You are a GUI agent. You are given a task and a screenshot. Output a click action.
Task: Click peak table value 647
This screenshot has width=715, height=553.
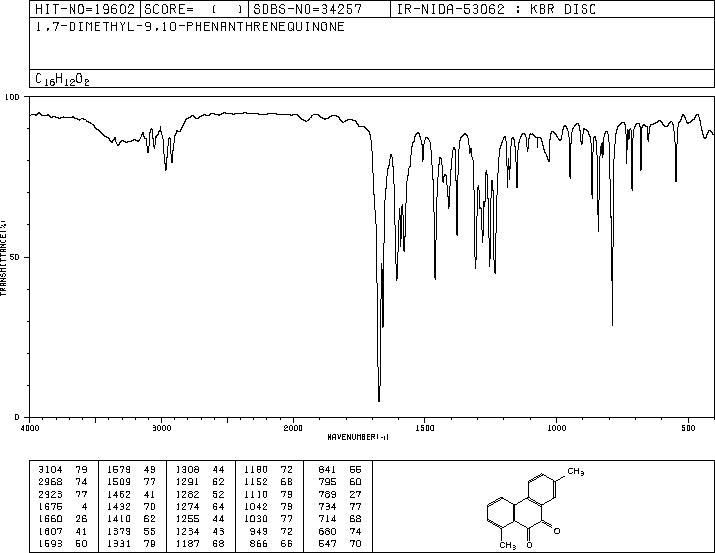[x=327, y=543]
